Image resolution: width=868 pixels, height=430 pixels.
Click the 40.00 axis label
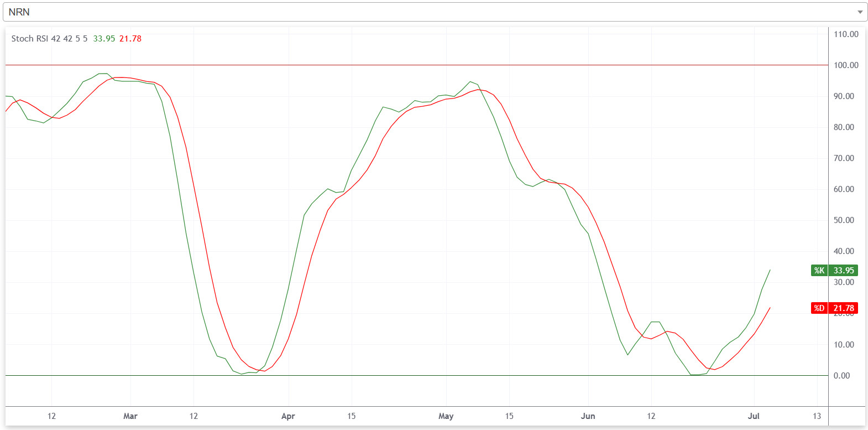[x=844, y=251]
